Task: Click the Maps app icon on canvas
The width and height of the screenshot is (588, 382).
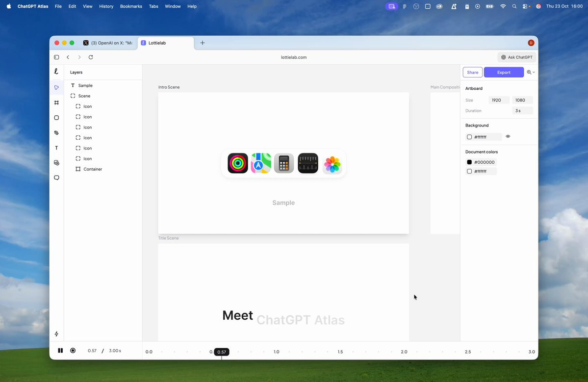Action: [261, 163]
